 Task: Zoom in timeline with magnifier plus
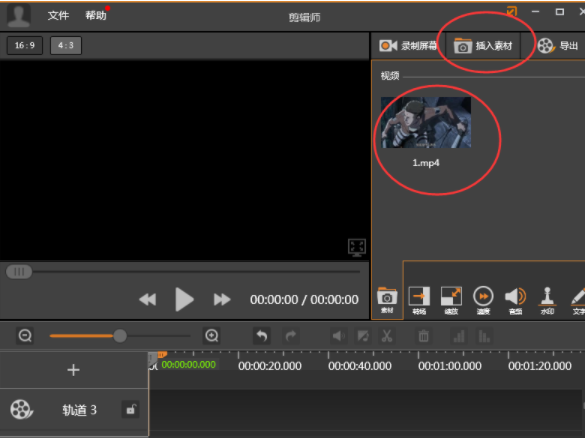tap(212, 336)
